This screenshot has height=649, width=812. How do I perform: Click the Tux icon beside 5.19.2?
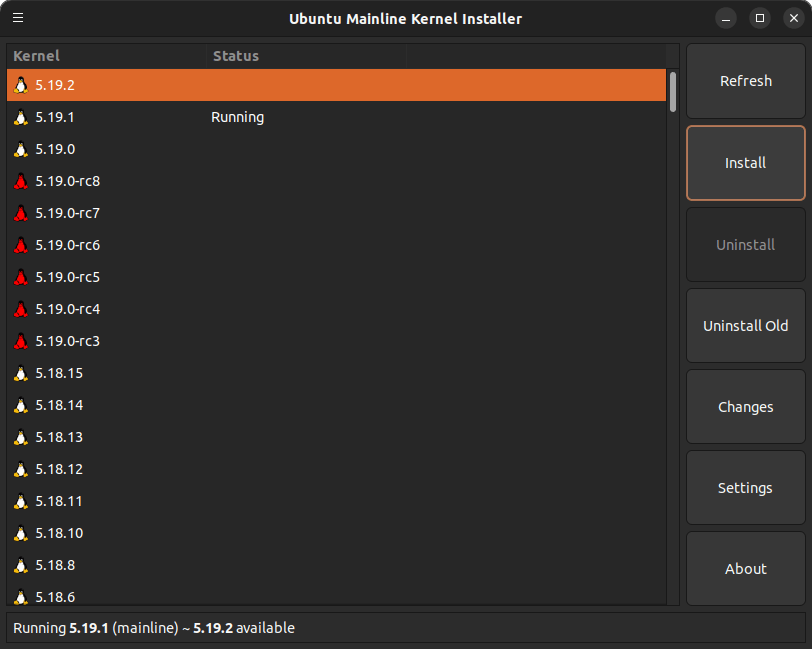21,85
